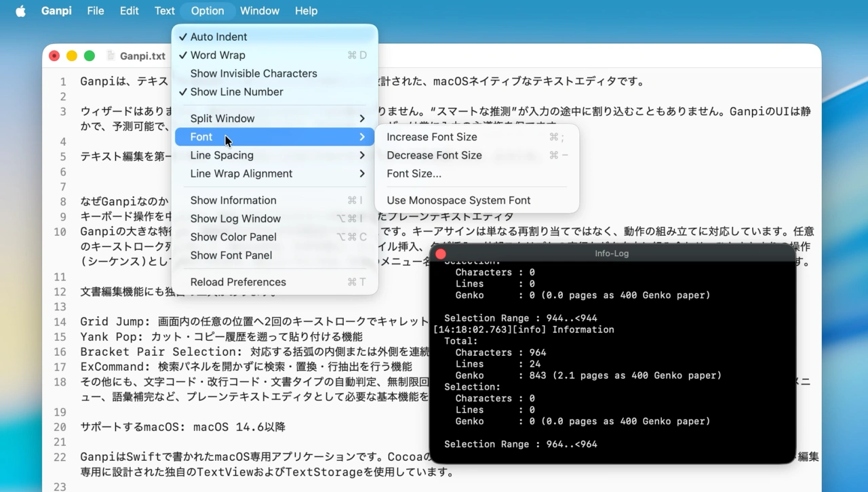This screenshot has width=868, height=492.
Task: Open Font Size... dialog
Action: (477, 173)
